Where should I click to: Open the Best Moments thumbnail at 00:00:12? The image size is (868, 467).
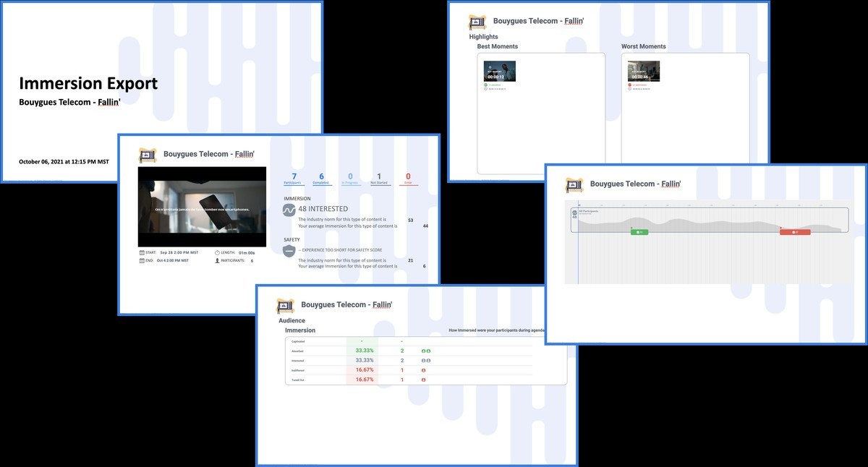pos(499,71)
